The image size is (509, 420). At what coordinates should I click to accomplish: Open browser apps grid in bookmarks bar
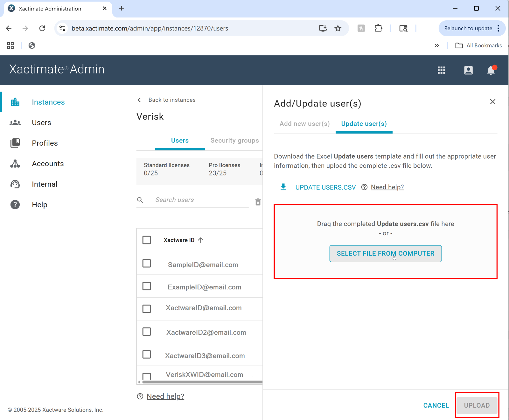(x=10, y=45)
